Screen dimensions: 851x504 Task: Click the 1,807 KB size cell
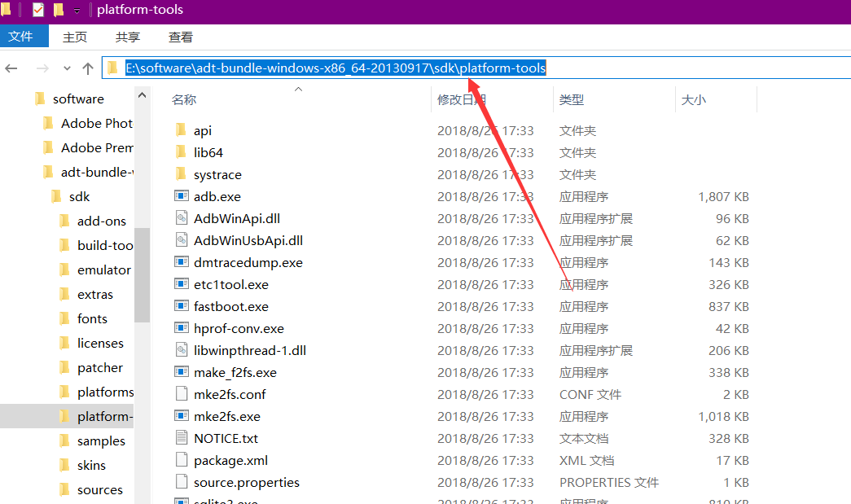723,196
